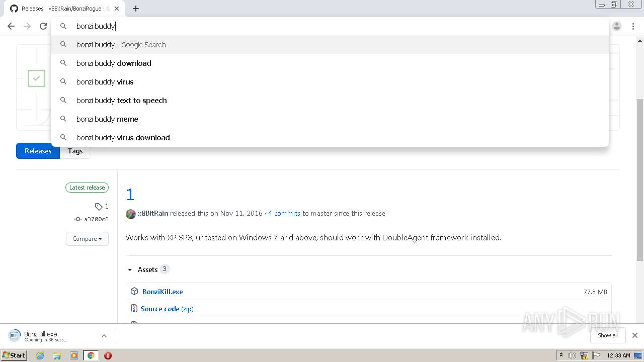Click x8BitRain avatar image
The image size is (644, 362).
[x=131, y=214]
